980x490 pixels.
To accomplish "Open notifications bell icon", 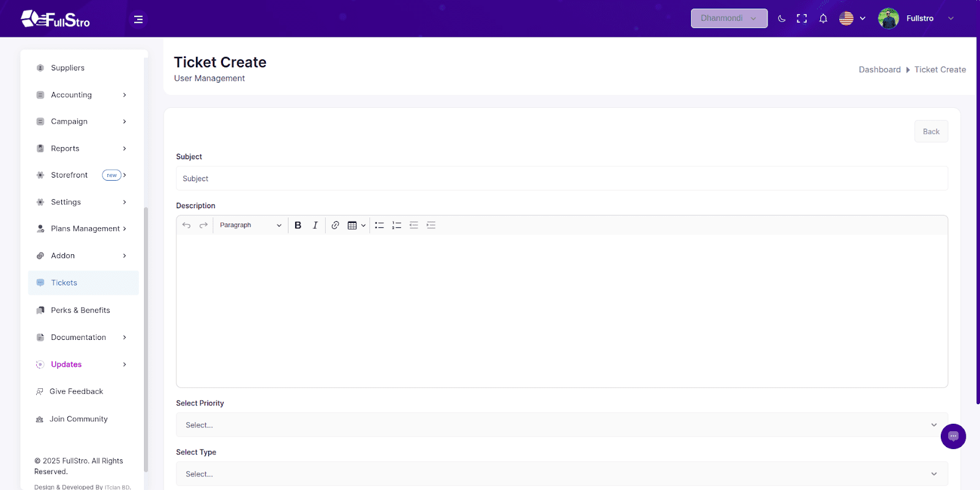I will pyautogui.click(x=823, y=18).
